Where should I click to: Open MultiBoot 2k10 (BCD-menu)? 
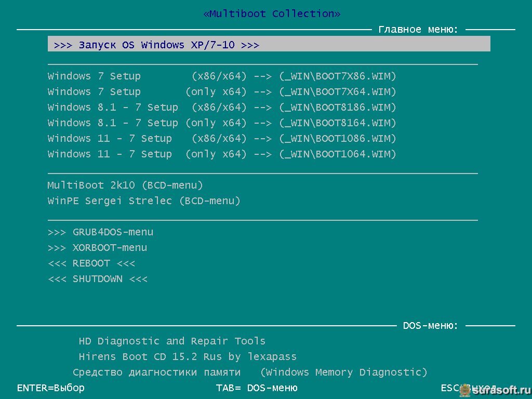coord(125,185)
